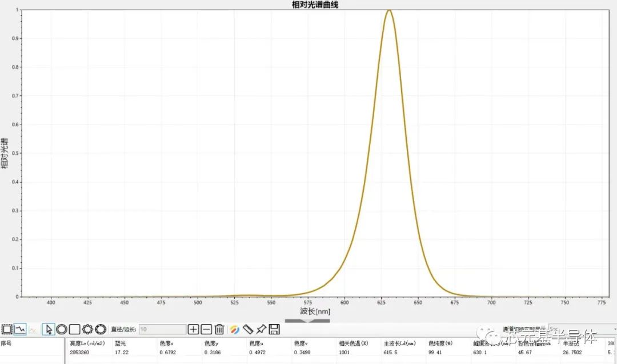Click the 亮度Lv(cd/m2) column header

pyautogui.click(x=87, y=344)
